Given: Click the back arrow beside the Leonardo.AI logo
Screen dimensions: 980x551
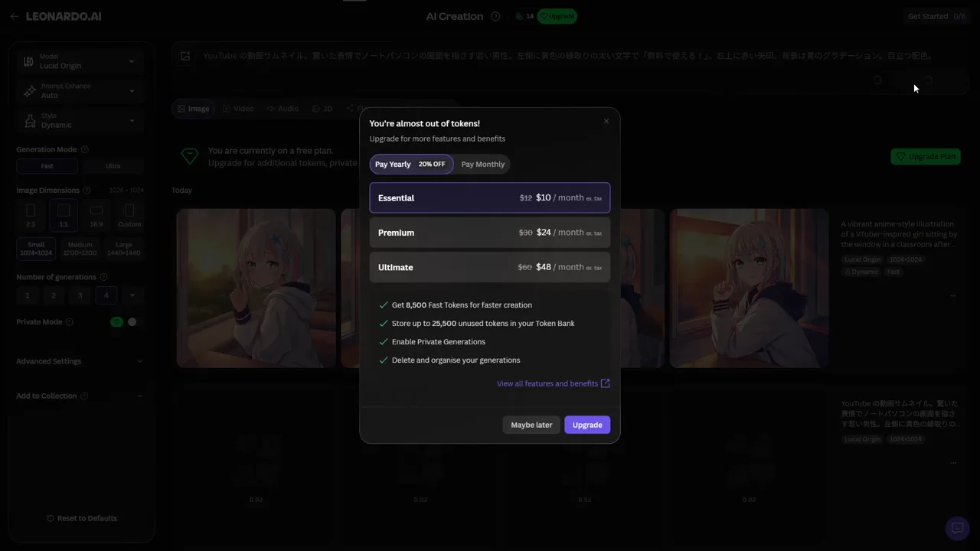Looking at the screenshot, I should 15,16.
